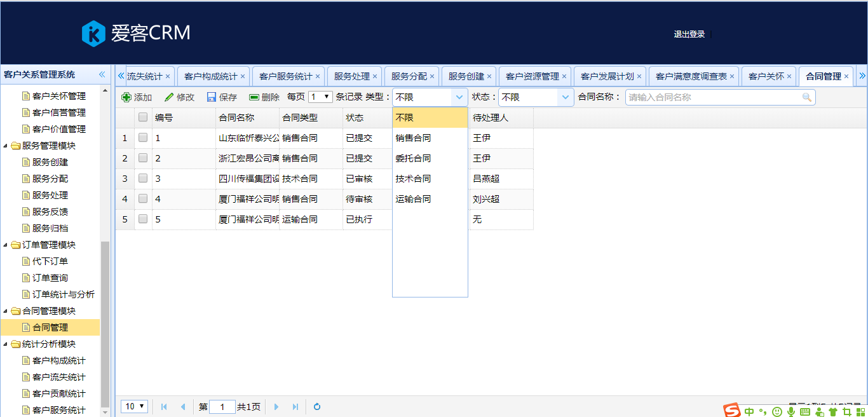Click the 请输入合同名称 search input field

point(712,97)
